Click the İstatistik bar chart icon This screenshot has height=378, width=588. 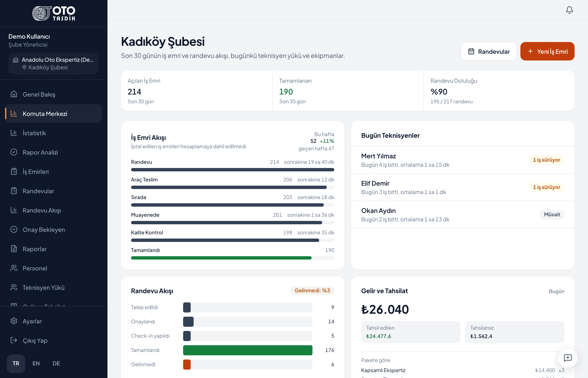click(x=14, y=133)
